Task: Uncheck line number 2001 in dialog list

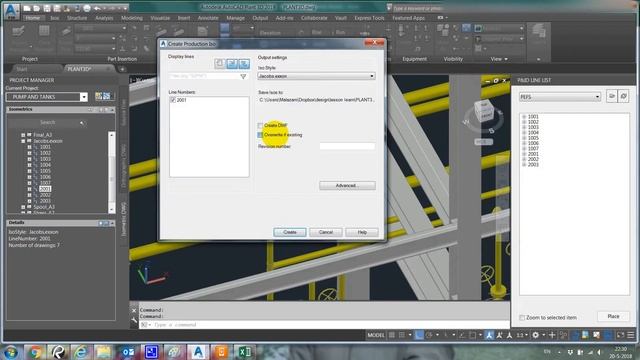Action: pos(173,100)
